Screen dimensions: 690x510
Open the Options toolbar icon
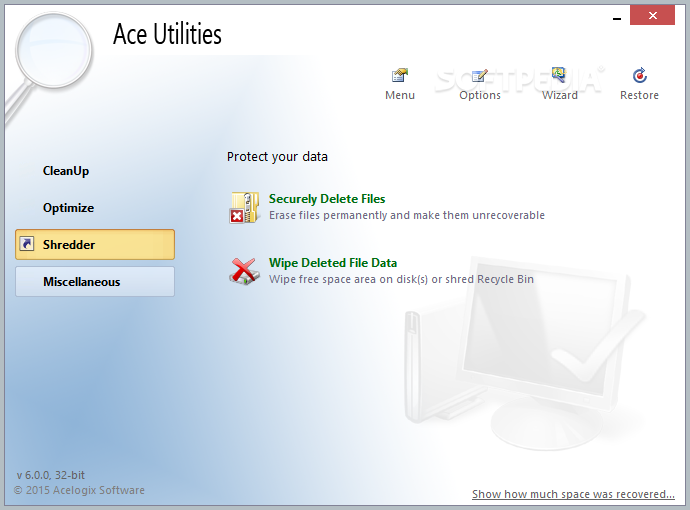[480, 76]
